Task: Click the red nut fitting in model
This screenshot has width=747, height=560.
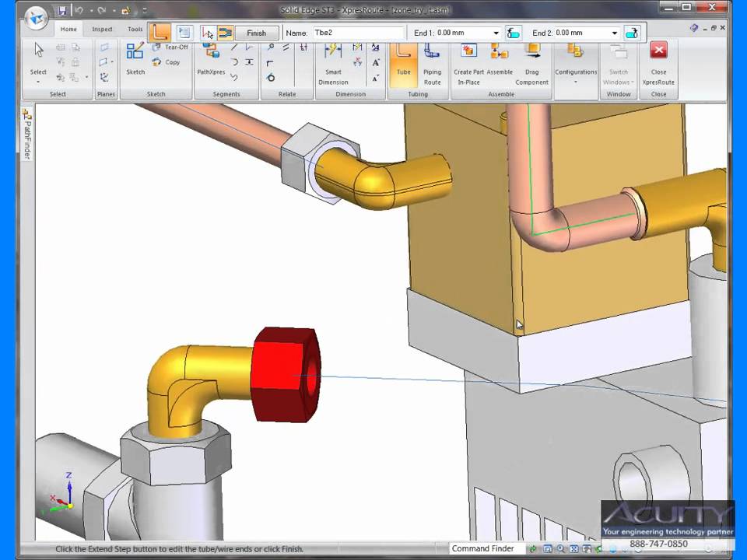Action: (286, 374)
